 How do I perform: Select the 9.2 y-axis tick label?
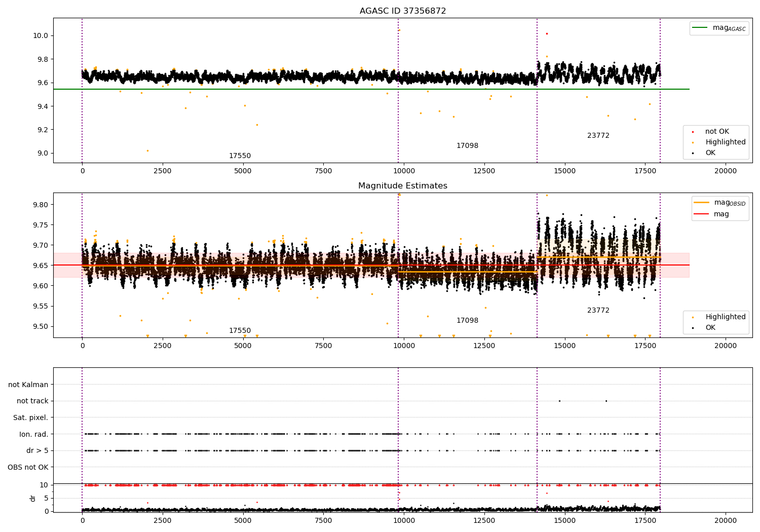tap(43, 130)
